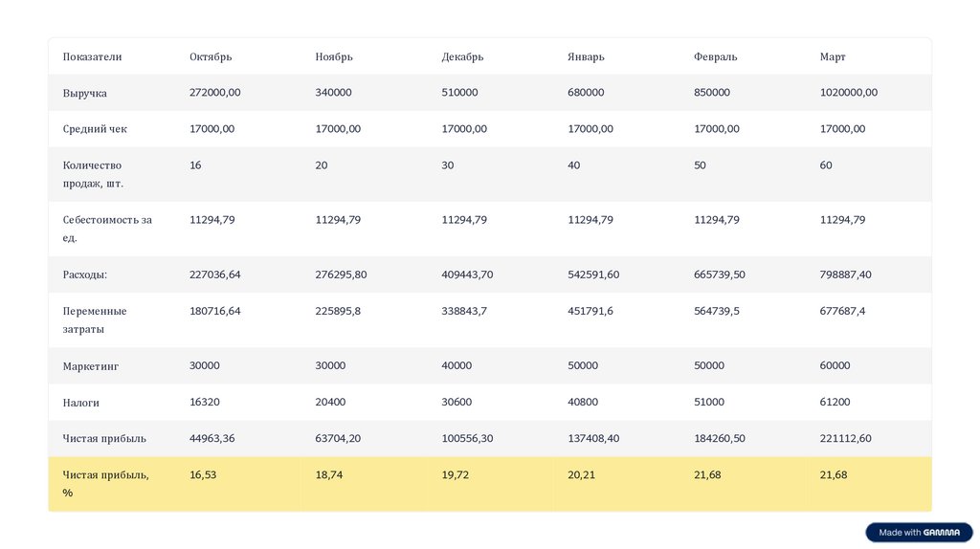Viewport: 980px width, 549px height.
Task: Select the Октябрь column header
Action: (211, 56)
